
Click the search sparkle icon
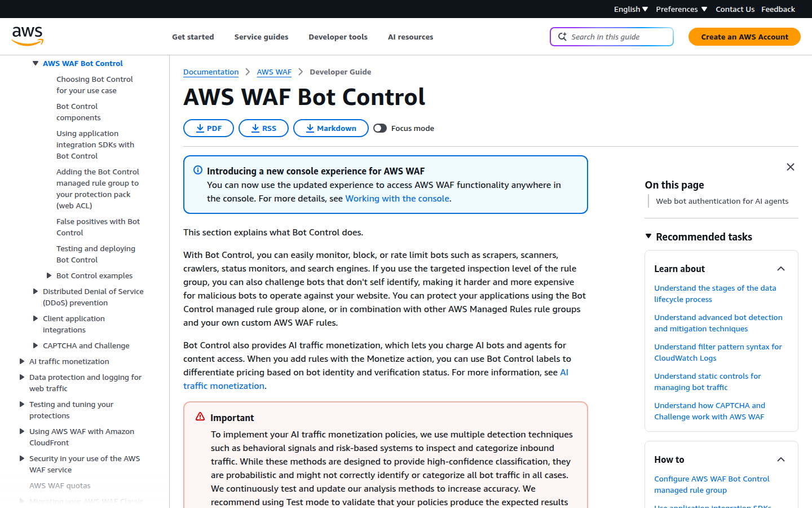click(x=562, y=37)
